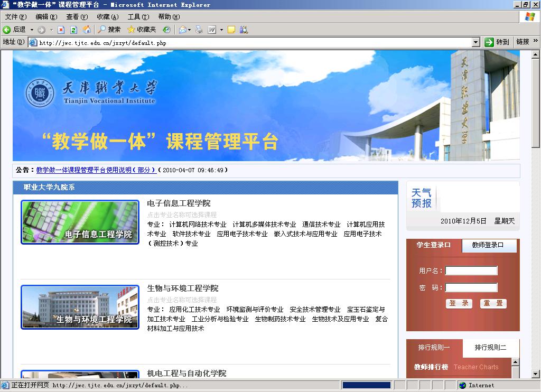Click the 电子信息工程学院 heading text
This screenshot has height=392, width=541.
[179, 203]
